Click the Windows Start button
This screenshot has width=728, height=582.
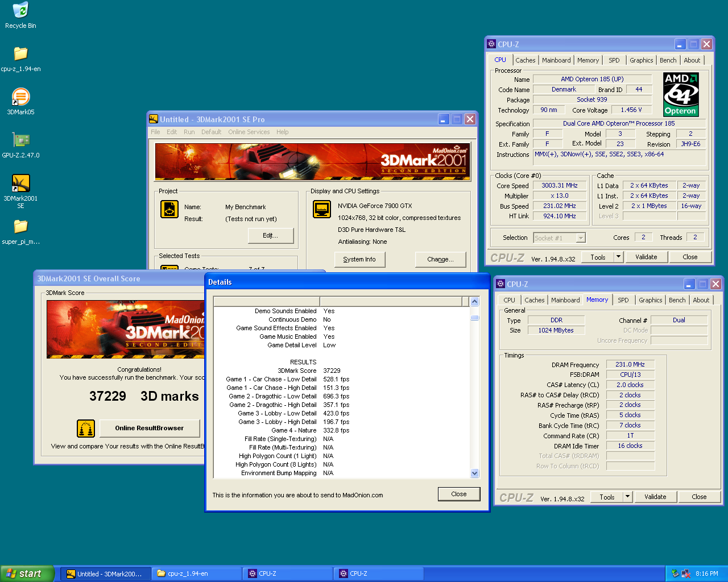[27, 573]
